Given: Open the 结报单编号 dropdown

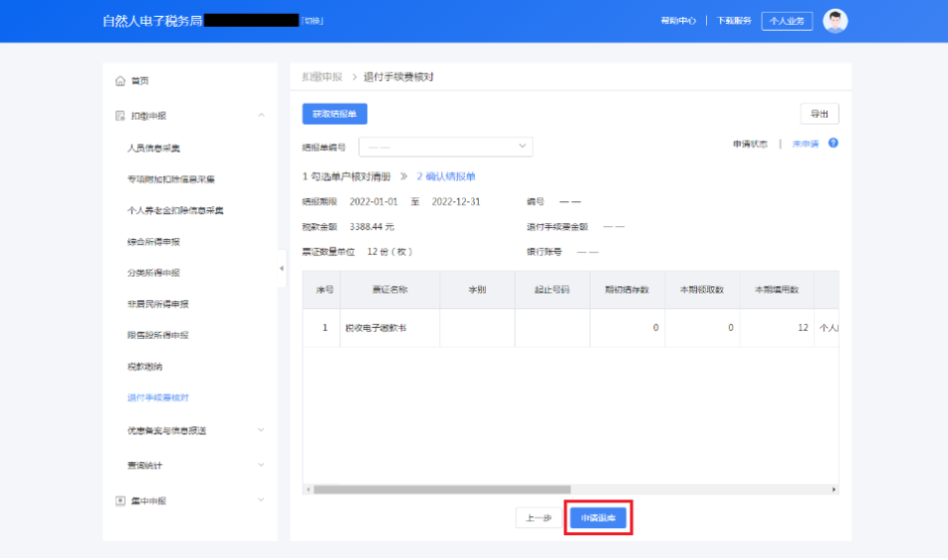Looking at the screenshot, I should point(446,147).
